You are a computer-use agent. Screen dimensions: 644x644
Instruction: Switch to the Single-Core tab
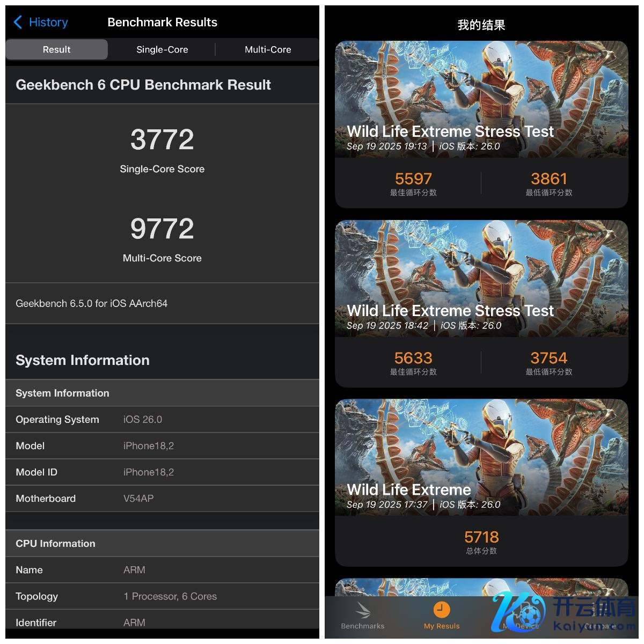coord(162,49)
